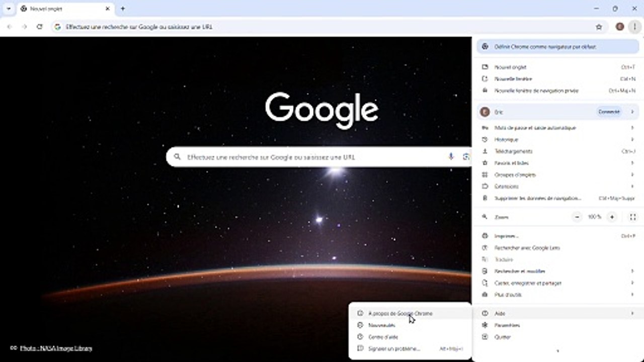Expand the Extensions submenu
Image resolution: width=644 pixels, height=362 pixels.
(557, 186)
